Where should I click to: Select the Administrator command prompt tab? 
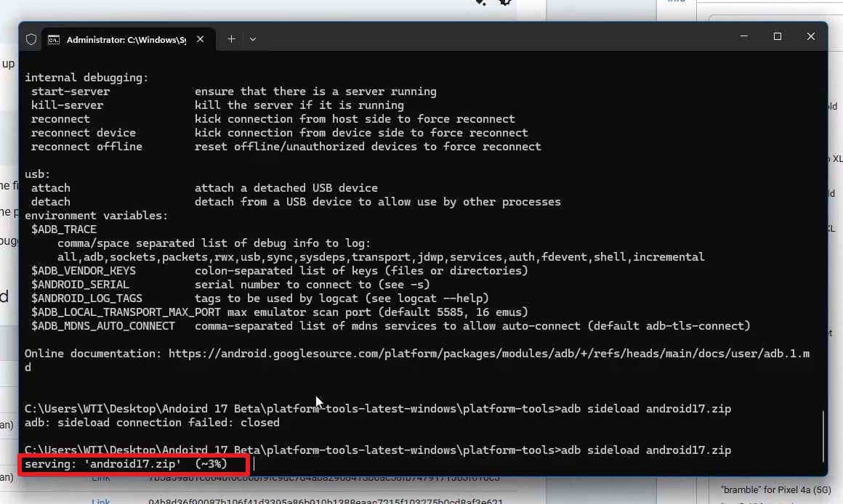click(x=129, y=39)
